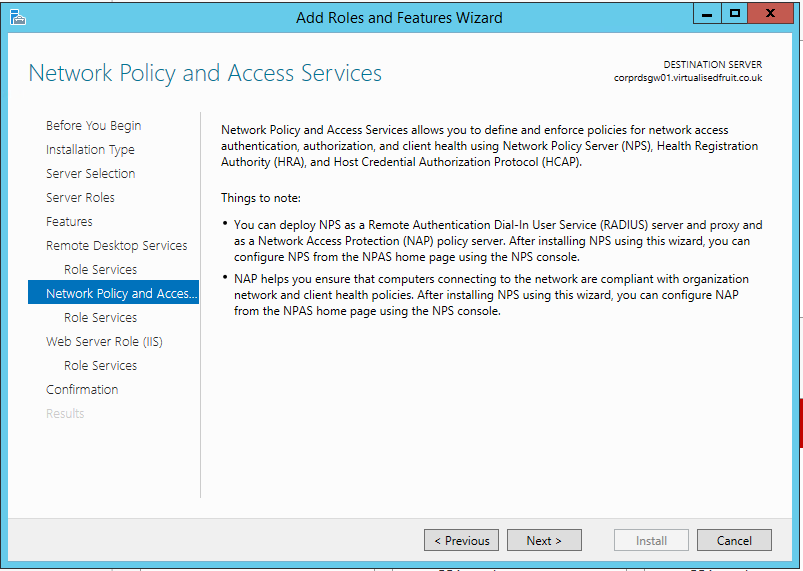This screenshot has width=803, height=571.
Task: Open the Features page in the sidebar
Action: pyautogui.click(x=69, y=221)
